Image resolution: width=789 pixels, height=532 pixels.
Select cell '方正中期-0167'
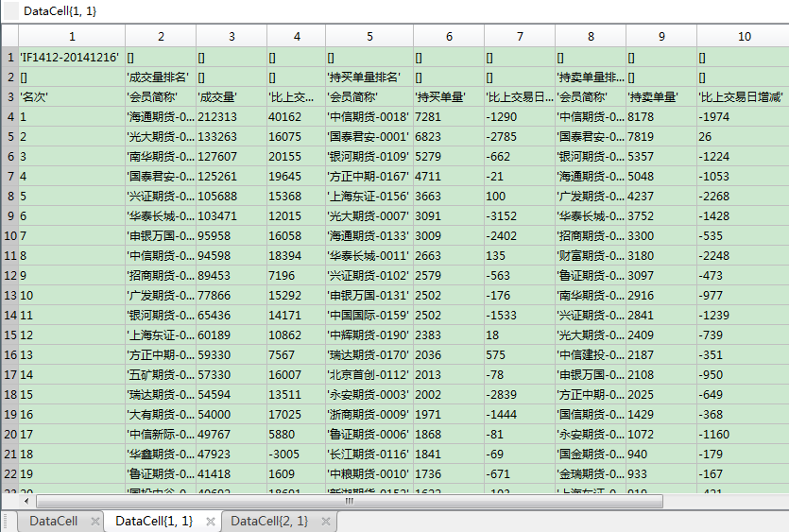pyautogui.click(x=369, y=176)
